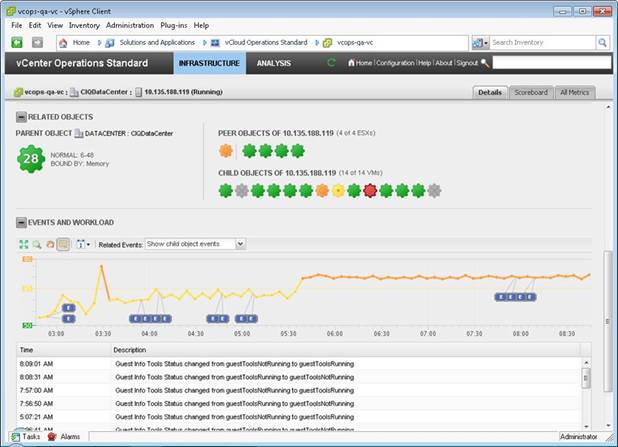
Task: Click the host icon next to 10.135.188.119
Action: (138, 92)
